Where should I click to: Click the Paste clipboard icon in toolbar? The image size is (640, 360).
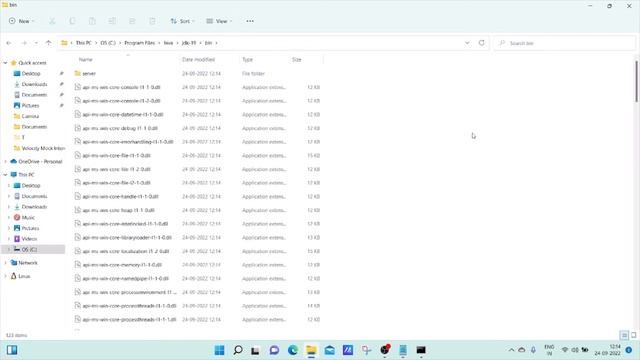click(x=92, y=21)
